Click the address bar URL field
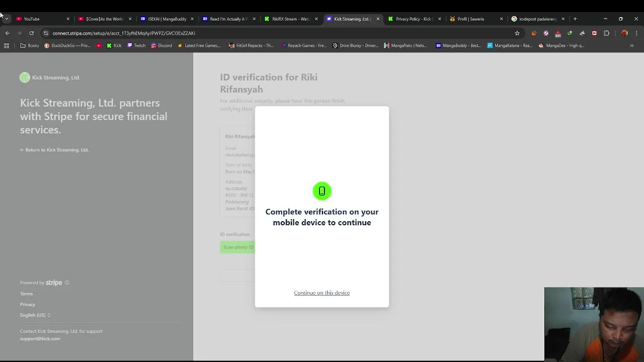Screen dimensions: 644x362 (282, 33)
